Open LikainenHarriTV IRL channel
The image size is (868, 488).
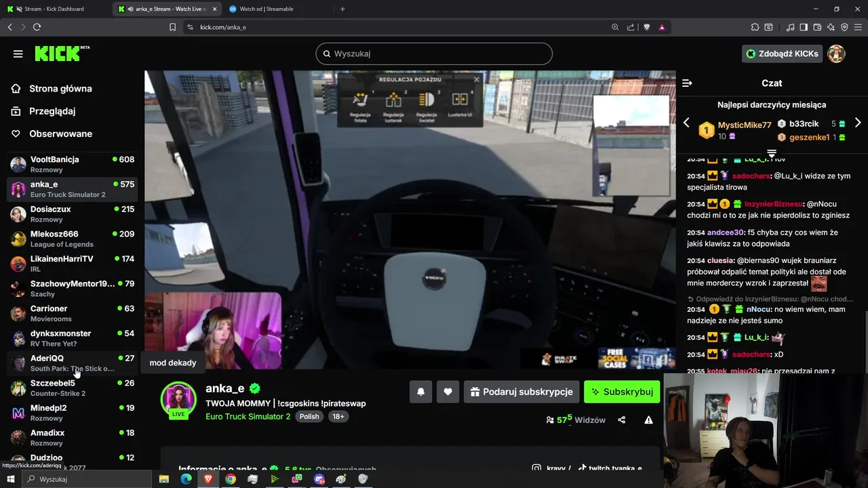tap(72, 264)
